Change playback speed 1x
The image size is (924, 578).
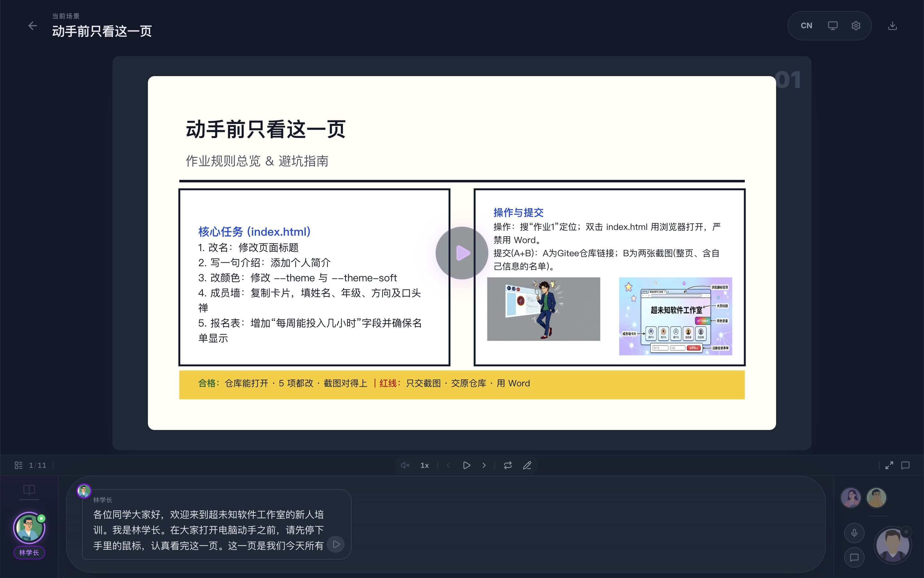pos(424,465)
